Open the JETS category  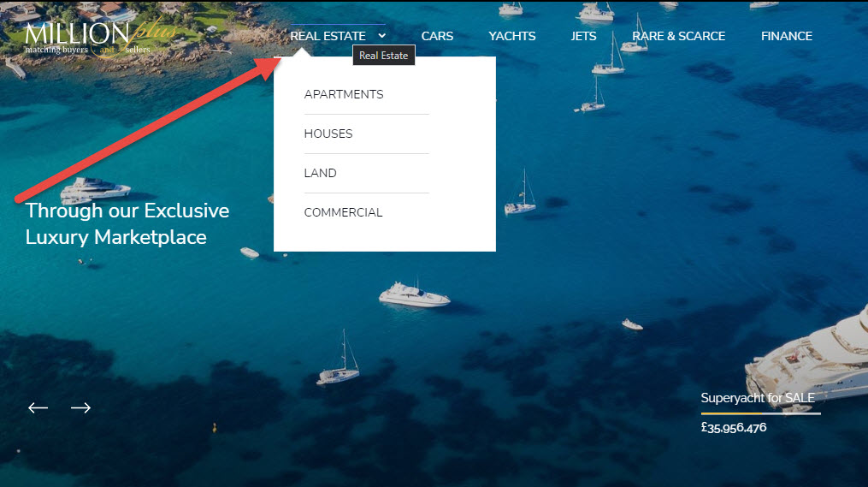click(x=583, y=36)
